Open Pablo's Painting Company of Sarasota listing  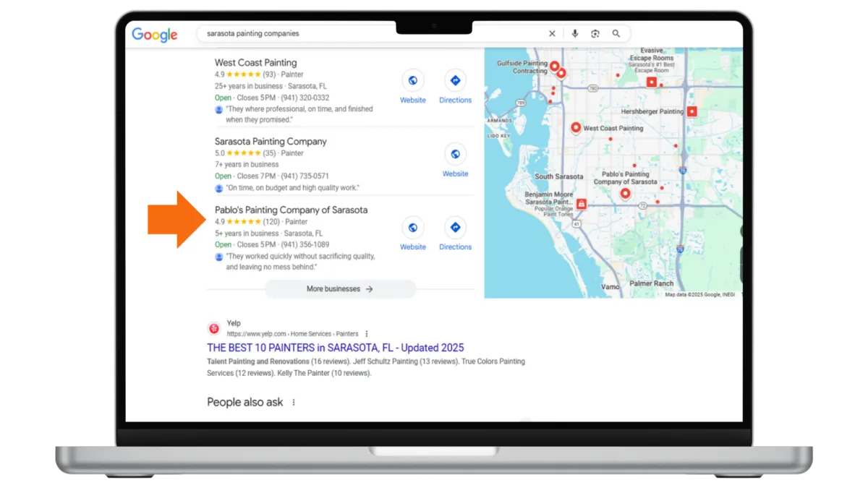291,210
